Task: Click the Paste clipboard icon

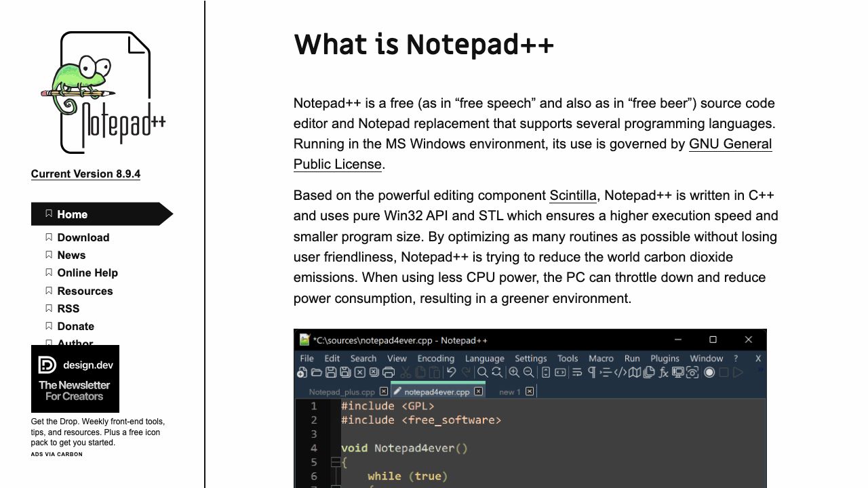Action: [x=435, y=372]
